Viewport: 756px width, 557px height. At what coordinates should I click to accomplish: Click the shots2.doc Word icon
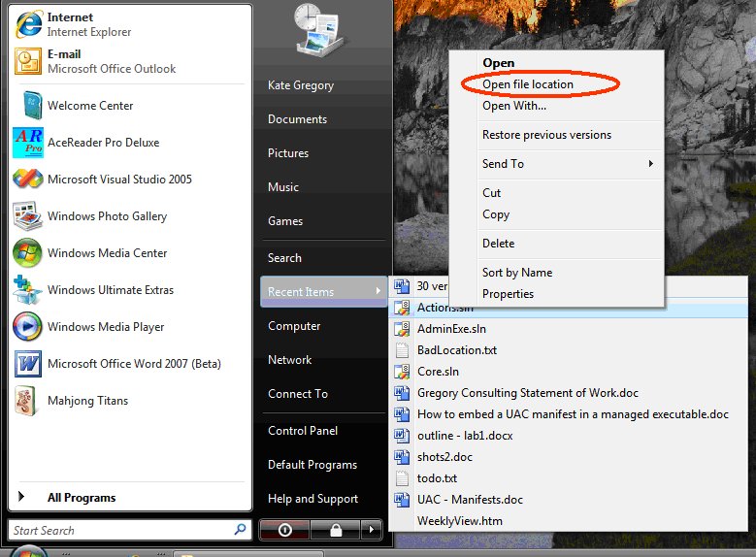tap(402, 457)
